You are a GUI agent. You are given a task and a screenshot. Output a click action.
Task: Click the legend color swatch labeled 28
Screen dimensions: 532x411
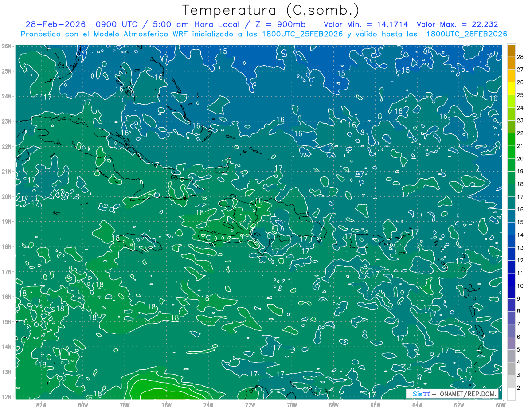(511, 51)
